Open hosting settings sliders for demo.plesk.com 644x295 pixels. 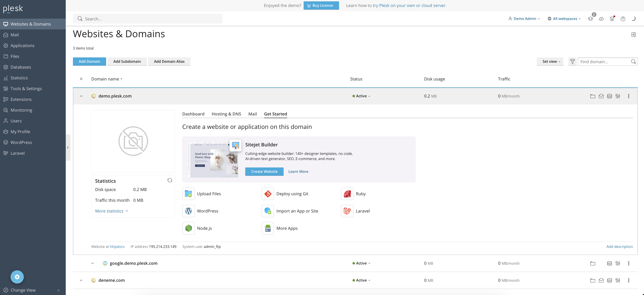pos(618,96)
